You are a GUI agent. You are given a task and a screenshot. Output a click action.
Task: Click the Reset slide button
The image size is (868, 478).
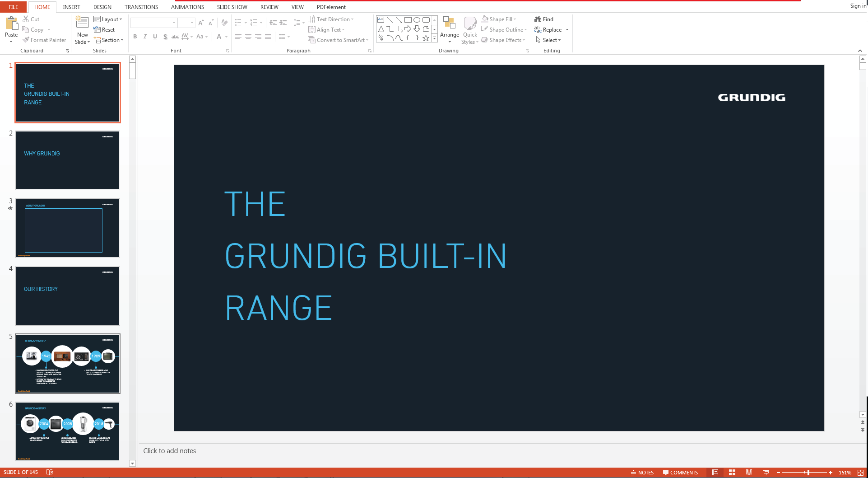(x=104, y=30)
